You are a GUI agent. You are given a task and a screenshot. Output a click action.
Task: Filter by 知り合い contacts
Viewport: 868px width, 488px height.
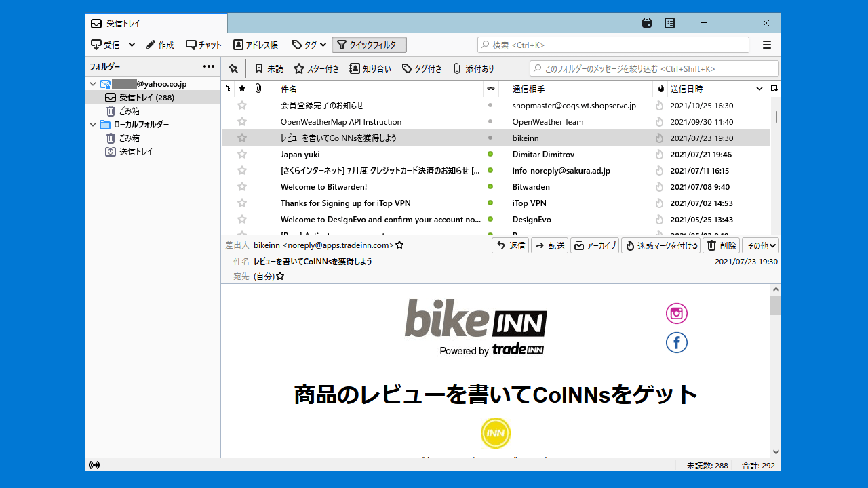coord(370,68)
